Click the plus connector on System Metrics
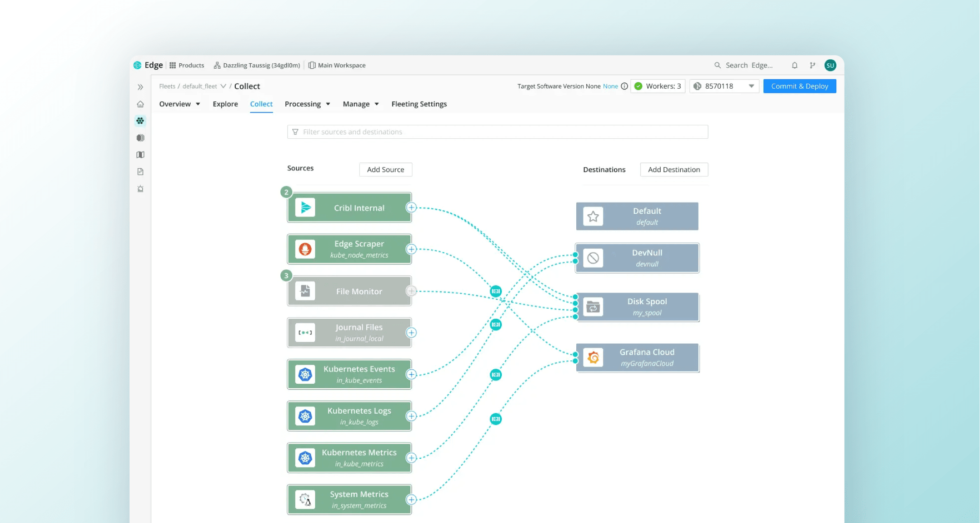 (411, 499)
